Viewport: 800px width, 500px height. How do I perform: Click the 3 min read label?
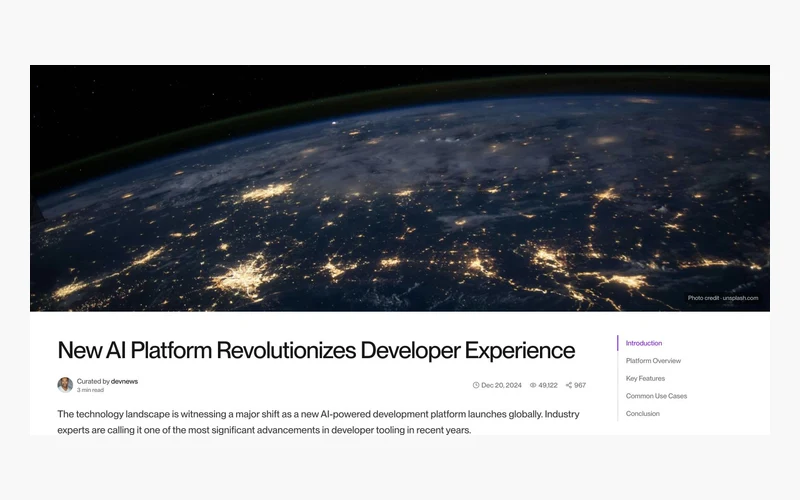(x=90, y=390)
